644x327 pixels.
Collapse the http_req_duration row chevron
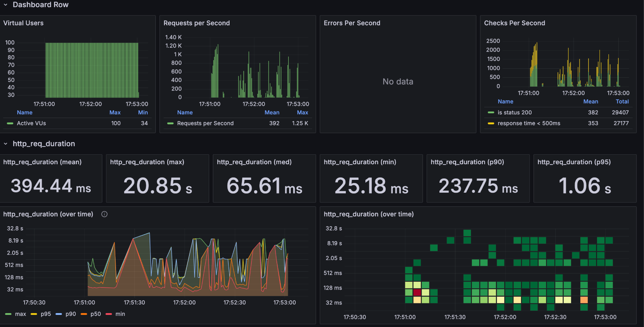(x=5, y=144)
